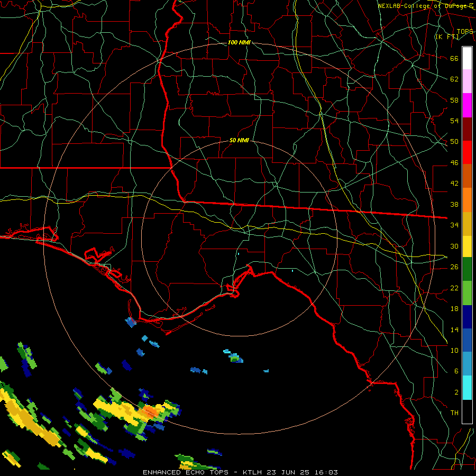Click the "23 JUN 25" date text
The image size is (476, 476).
pyautogui.click(x=288, y=472)
